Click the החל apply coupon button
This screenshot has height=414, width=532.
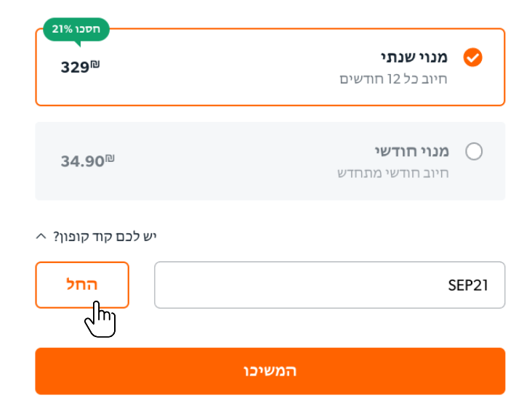tap(82, 285)
